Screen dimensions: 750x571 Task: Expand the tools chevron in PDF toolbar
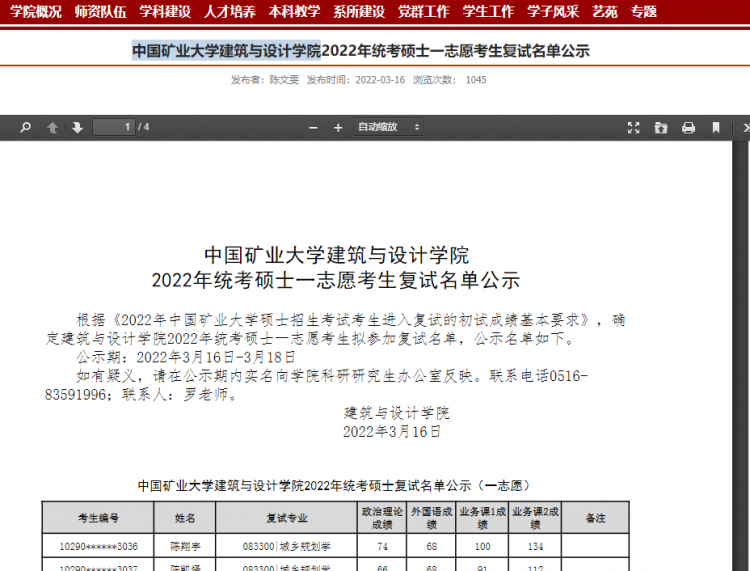pyautogui.click(x=746, y=127)
